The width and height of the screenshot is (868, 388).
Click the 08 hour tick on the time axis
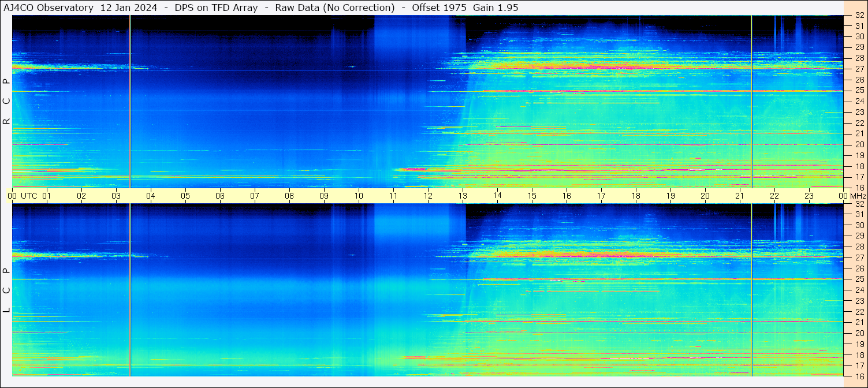tap(289, 196)
